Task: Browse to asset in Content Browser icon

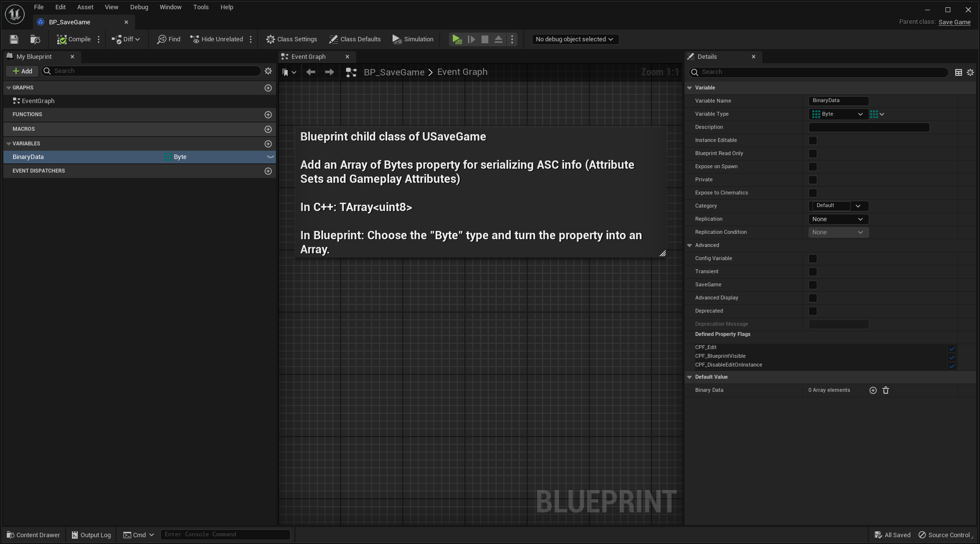Action: click(x=35, y=39)
